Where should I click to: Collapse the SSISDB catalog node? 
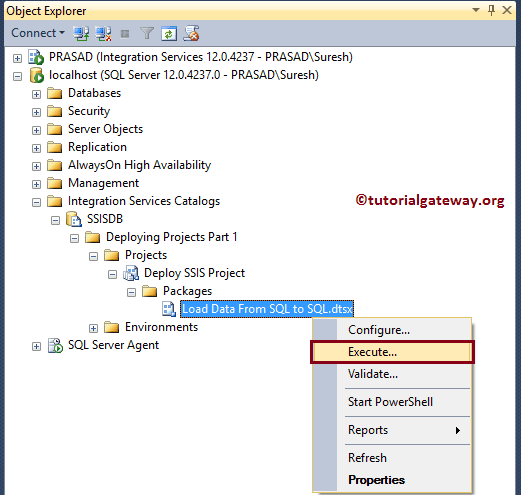tap(55, 220)
